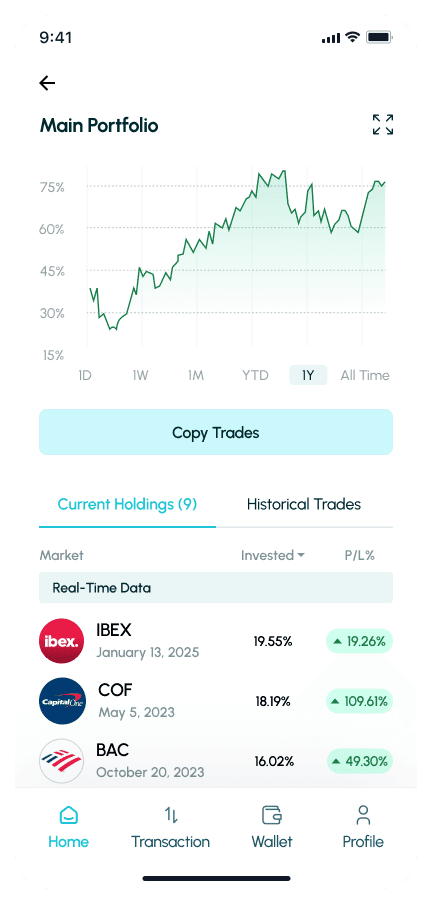This screenshot has height=904, width=432.
Task: Open the Invested sort dropdown
Action: (273, 555)
